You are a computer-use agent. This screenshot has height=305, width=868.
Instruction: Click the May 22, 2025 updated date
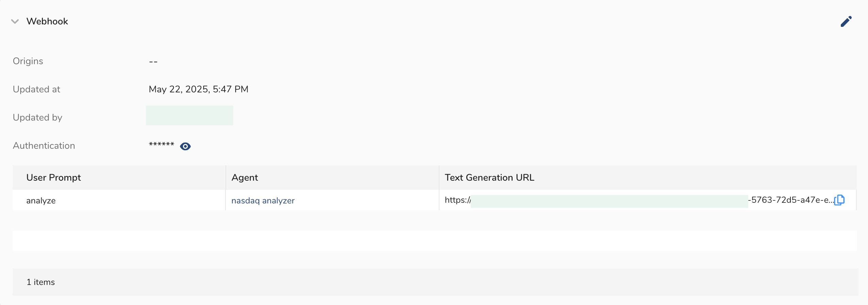pyautogui.click(x=198, y=89)
